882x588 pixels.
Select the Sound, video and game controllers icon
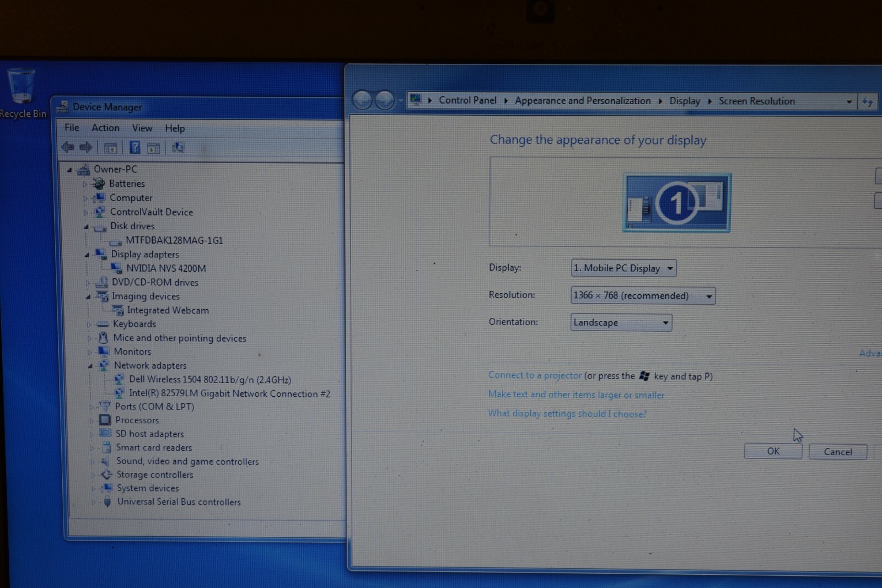pyautogui.click(x=106, y=461)
